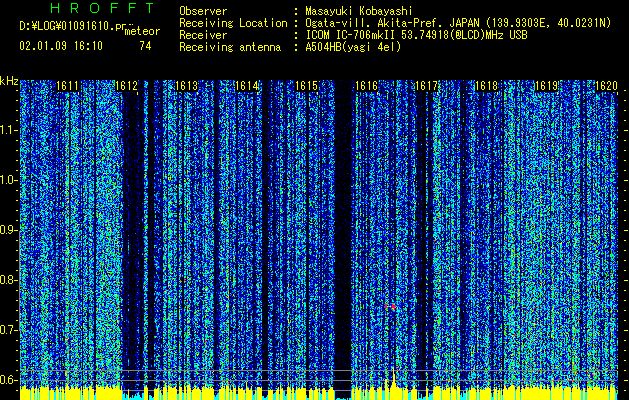Click the 1612 time marker
Image resolution: width=629 pixels, height=400 pixels.
126,86
